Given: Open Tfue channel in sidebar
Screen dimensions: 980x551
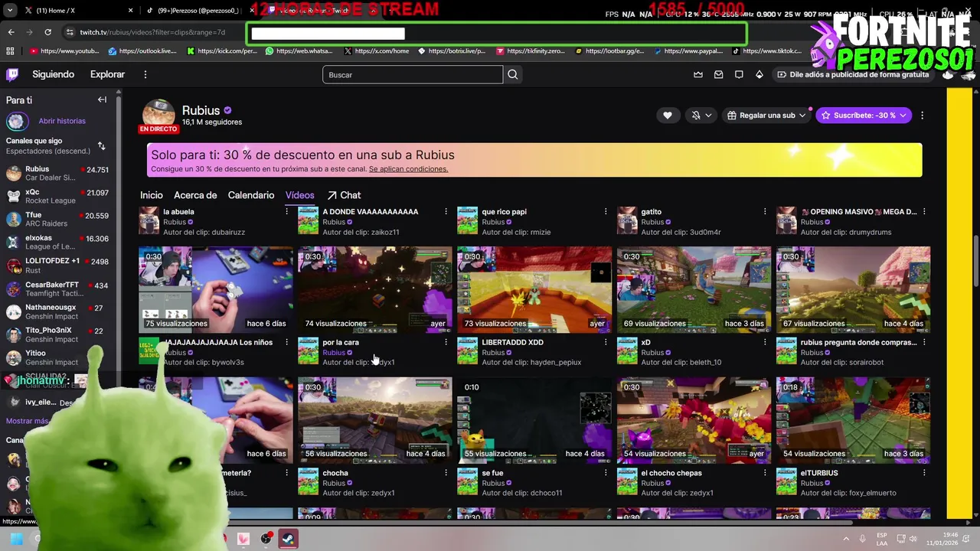Looking at the screenshot, I should click(x=57, y=219).
